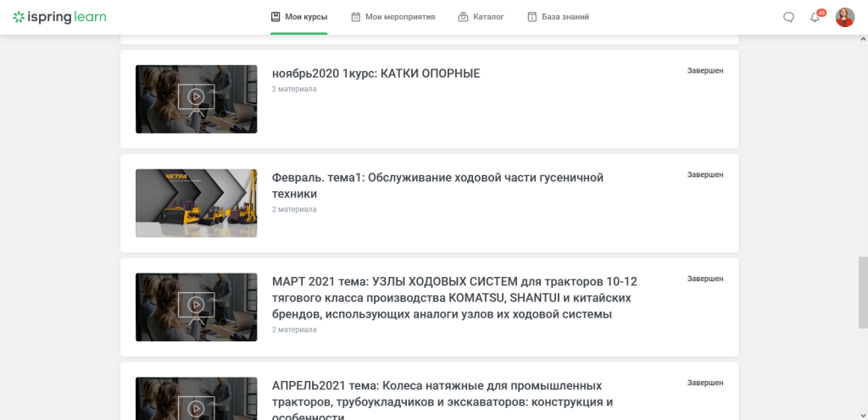Click '2 материала' under КАТКИ ОПОРНЫЕ

(x=294, y=89)
